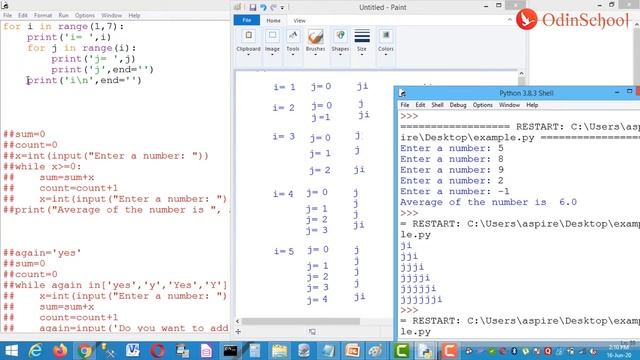Click code line print('i\n',end='')
This screenshot has width=640, height=360.
click(84, 80)
